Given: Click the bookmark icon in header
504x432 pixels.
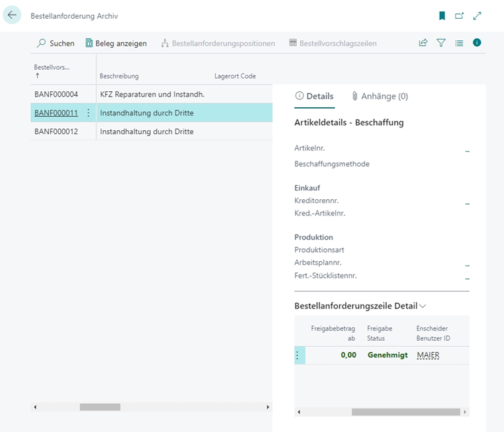Looking at the screenshot, I should click(442, 15).
